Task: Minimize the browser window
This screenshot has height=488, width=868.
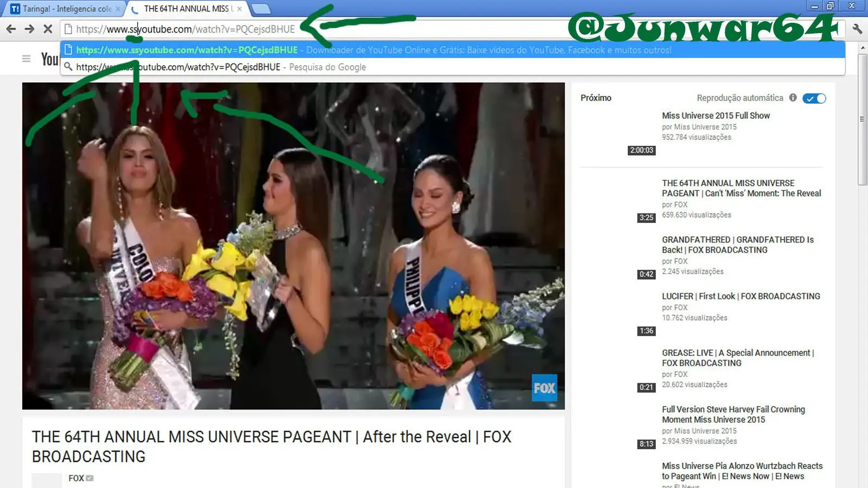Action: point(814,6)
